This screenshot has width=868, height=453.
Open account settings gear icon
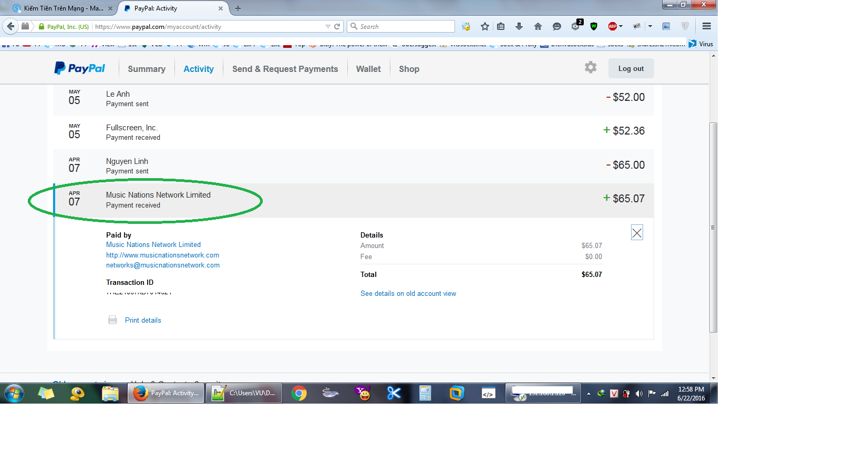point(591,67)
